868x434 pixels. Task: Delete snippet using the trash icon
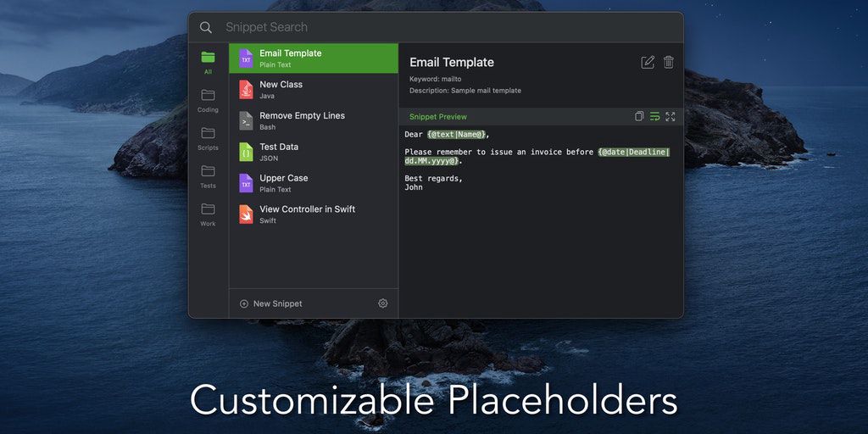[669, 62]
